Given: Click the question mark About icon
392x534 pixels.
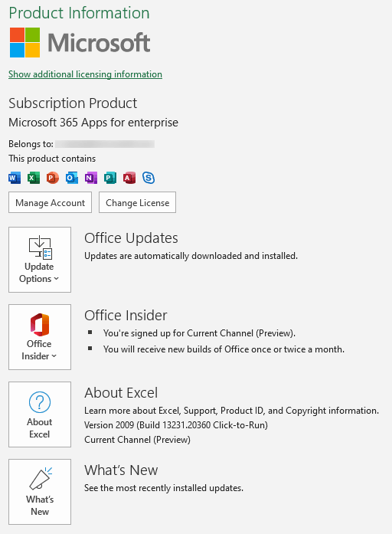Looking at the screenshot, I should pyautogui.click(x=40, y=402).
